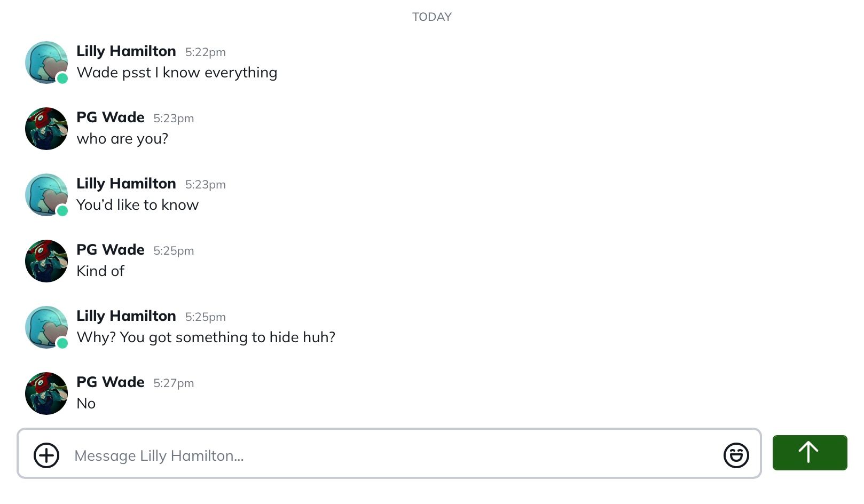This screenshot has height=504, width=864.
Task: Select the 'Wade psst I know everything' message
Action: (177, 73)
